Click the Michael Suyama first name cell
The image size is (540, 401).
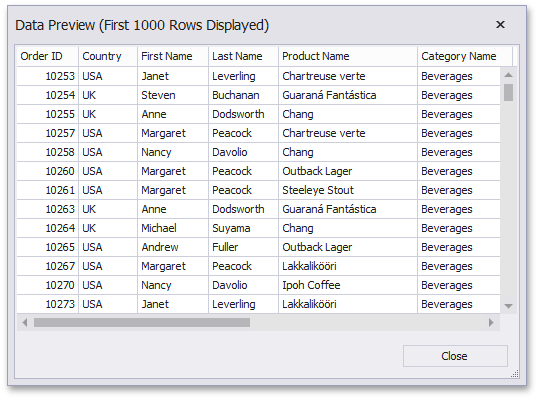[x=173, y=228]
